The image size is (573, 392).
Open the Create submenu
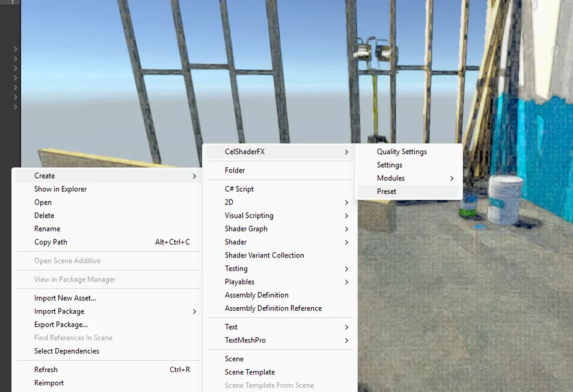(x=108, y=176)
